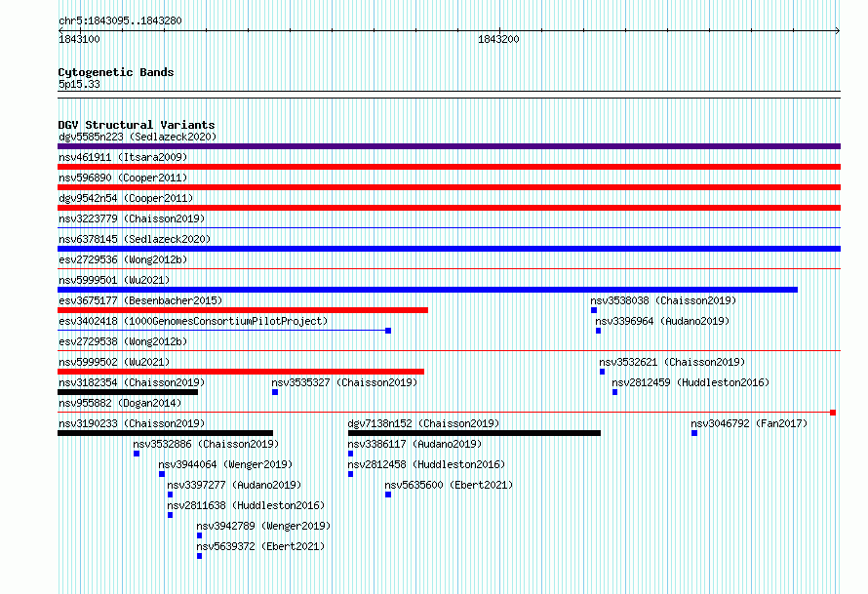
Task: Click blue marker under nsv3942789
Action: pyautogui.click(x=199, y=535)
